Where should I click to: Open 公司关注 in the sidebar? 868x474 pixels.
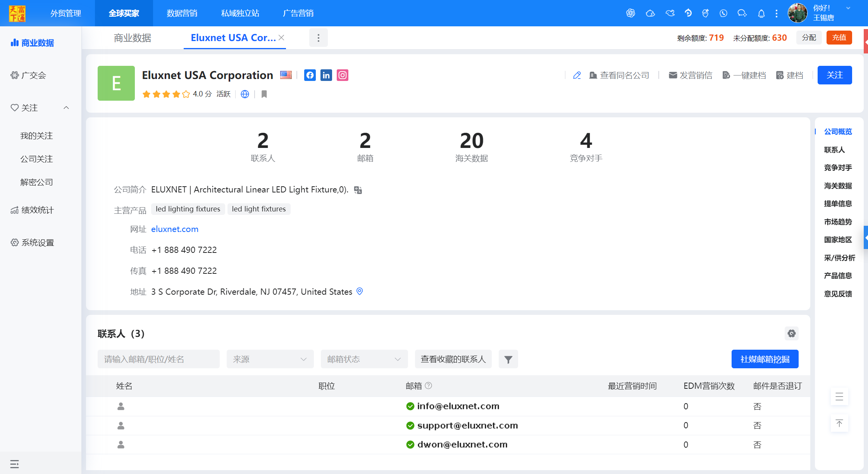[36, 159]
